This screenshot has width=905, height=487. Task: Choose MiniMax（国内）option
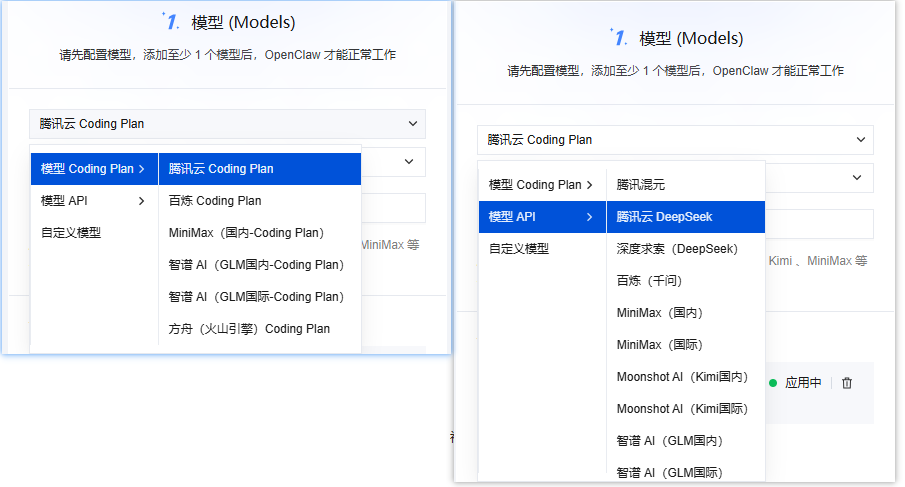click(x=686, y=313)
